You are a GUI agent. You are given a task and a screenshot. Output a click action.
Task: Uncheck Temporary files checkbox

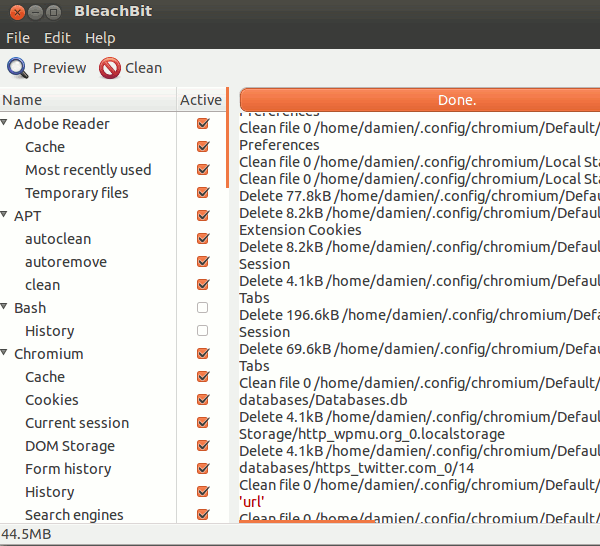coord(203,192)
